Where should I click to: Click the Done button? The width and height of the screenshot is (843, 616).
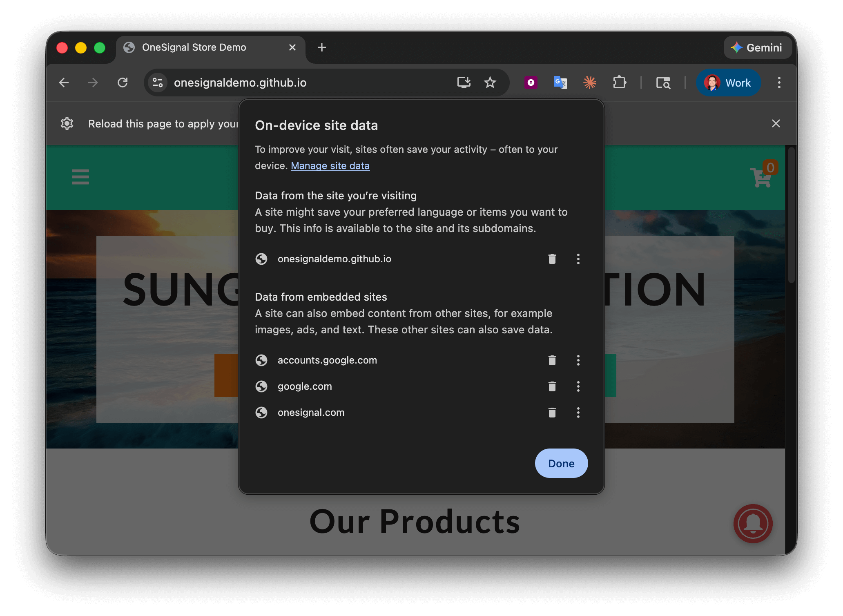[x=561, y=463]
